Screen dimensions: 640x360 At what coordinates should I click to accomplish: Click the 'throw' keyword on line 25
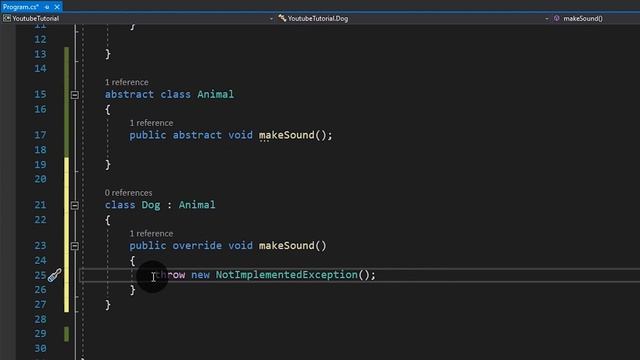point(170,275)
